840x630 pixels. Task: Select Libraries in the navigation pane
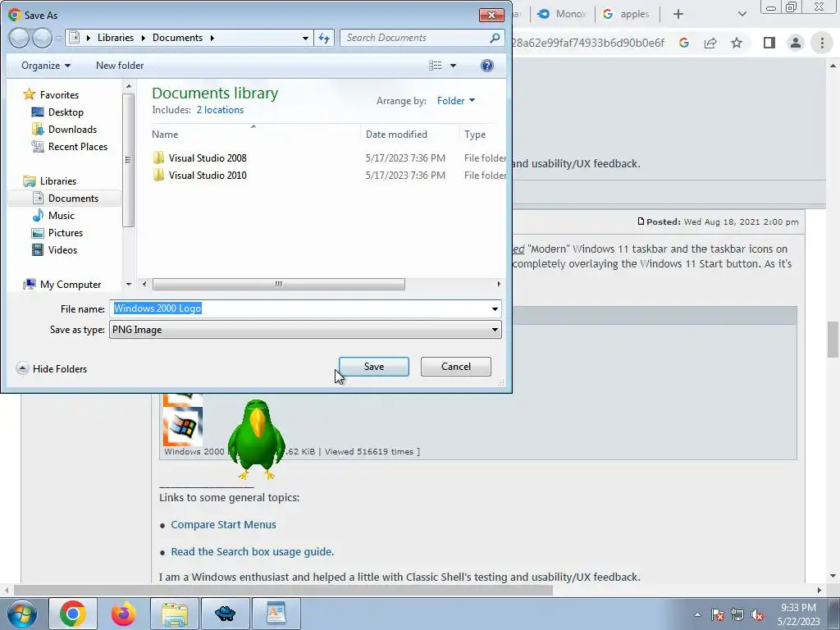pos(58,181)
